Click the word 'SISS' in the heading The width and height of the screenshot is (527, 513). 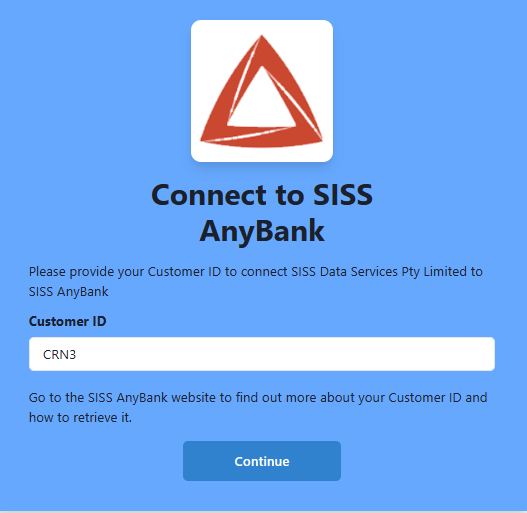[342, 195]
